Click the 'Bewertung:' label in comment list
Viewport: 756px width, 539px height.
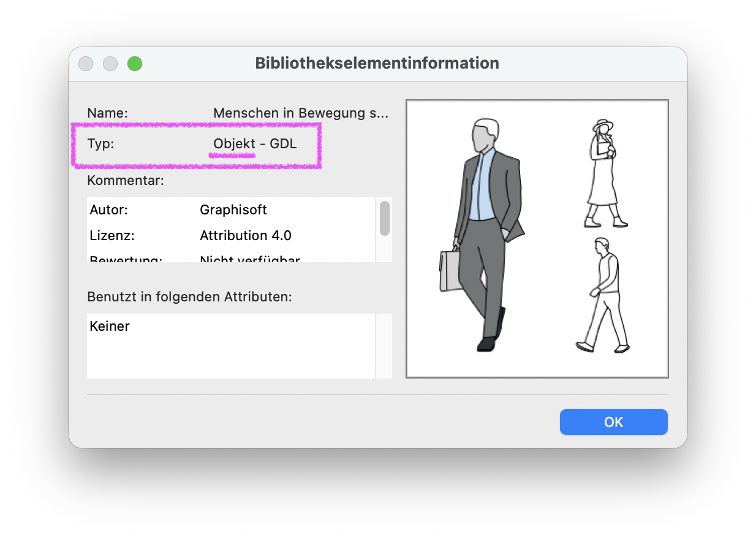click(x=126, y=260)
